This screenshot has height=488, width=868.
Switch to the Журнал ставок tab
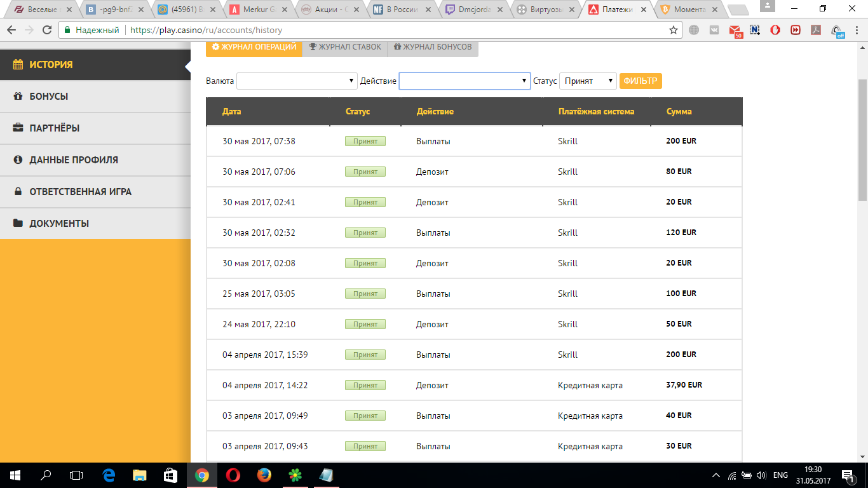[345, 47]
